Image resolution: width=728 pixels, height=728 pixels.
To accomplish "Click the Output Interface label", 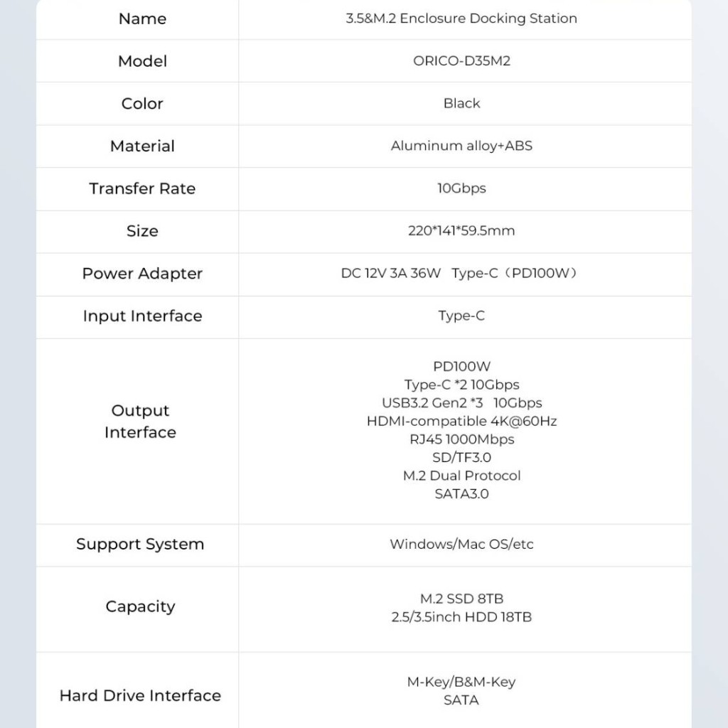I will 140,421.
